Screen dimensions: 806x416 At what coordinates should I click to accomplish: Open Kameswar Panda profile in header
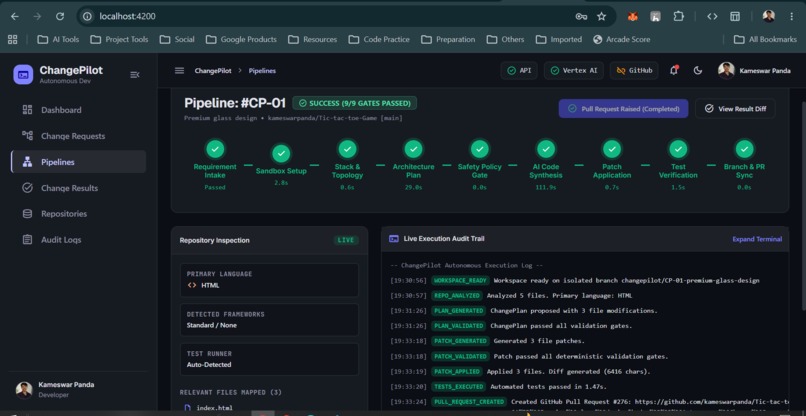[754, 70]
